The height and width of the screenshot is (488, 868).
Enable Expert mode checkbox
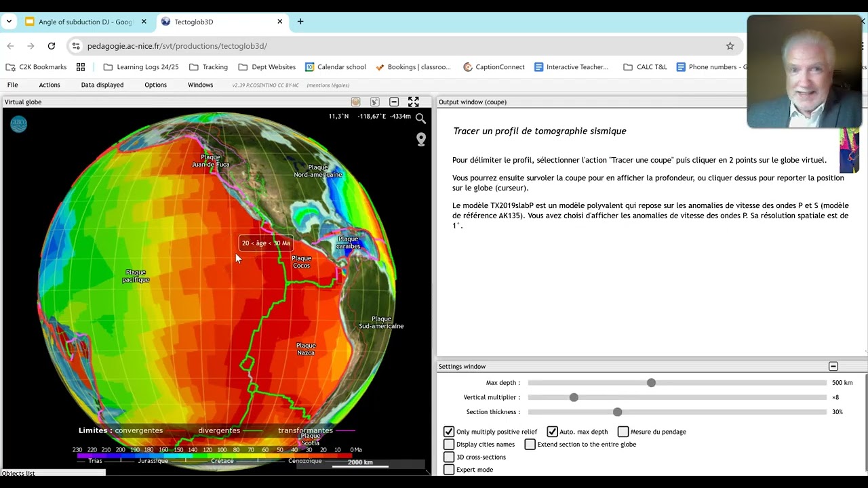coord(449,470)
